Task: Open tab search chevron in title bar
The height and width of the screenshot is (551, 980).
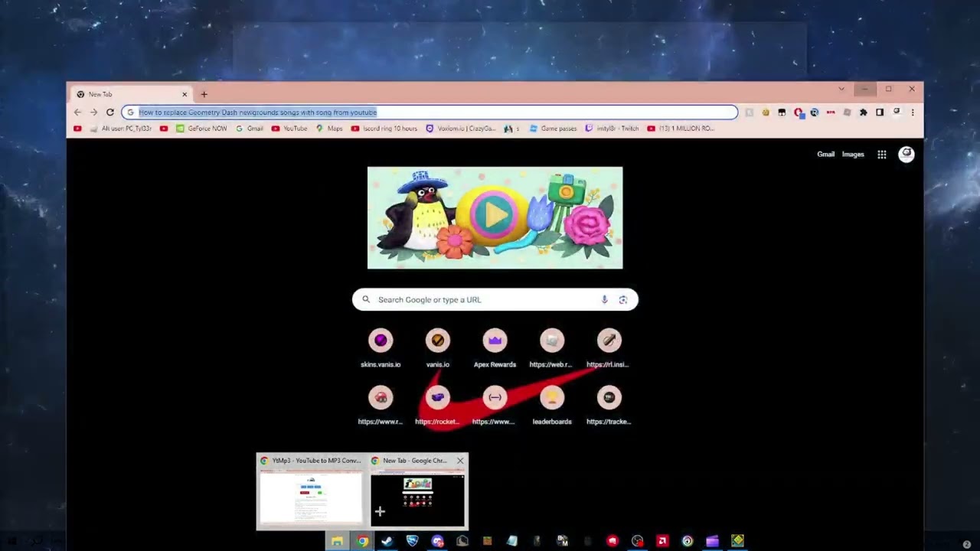Action: pos(841,89)
